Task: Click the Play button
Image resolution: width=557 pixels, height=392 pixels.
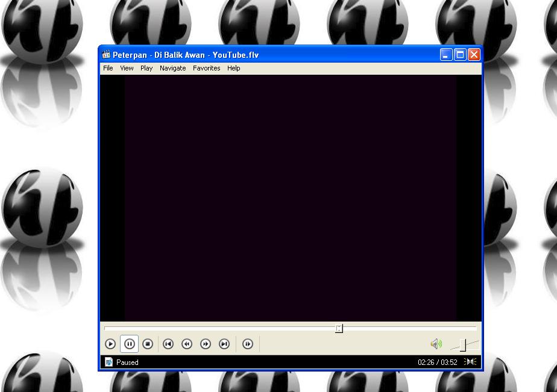Action: [x=110, y=344]
